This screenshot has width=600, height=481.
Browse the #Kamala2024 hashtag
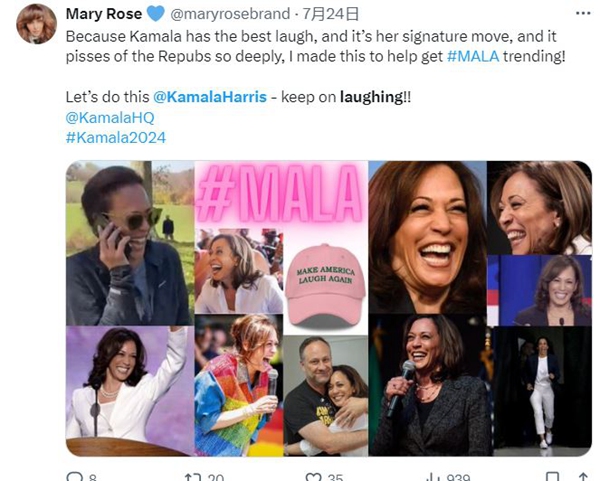[x=115, y=137]
